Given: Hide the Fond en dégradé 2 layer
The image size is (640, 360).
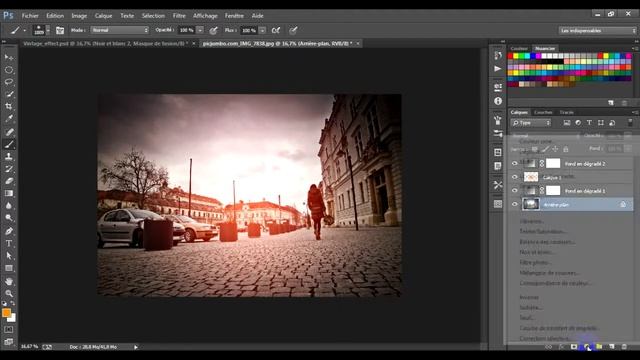Looking at the screenshot, I should (x=515, y=163).
